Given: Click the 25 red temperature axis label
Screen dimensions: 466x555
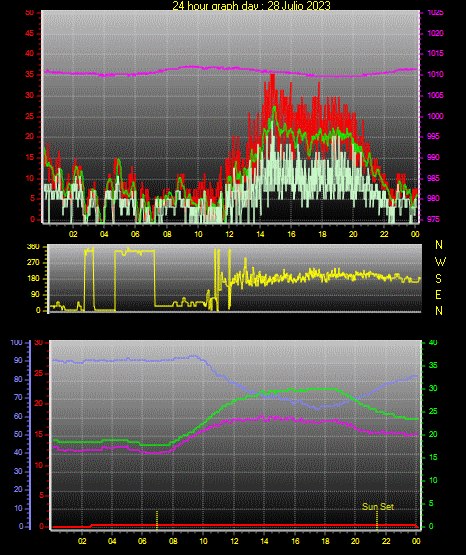Looking at the screenshot, I should tap(38, 373).
